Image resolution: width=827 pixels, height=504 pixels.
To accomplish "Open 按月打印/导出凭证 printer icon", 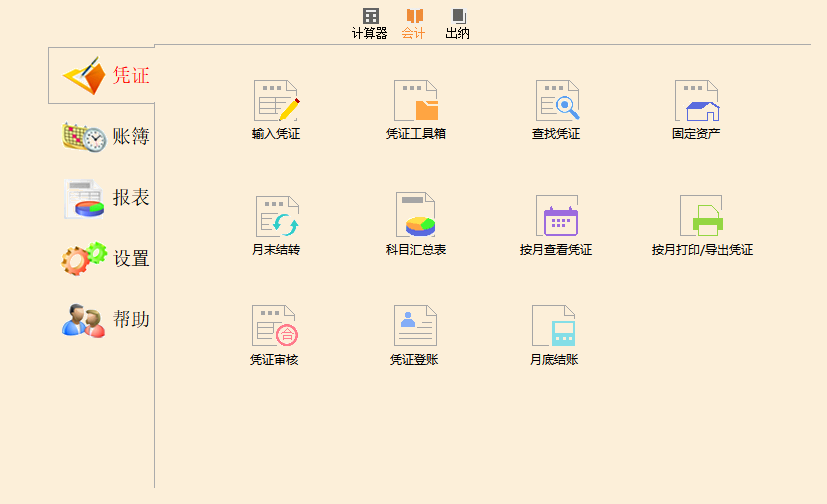I will (701, 216).
